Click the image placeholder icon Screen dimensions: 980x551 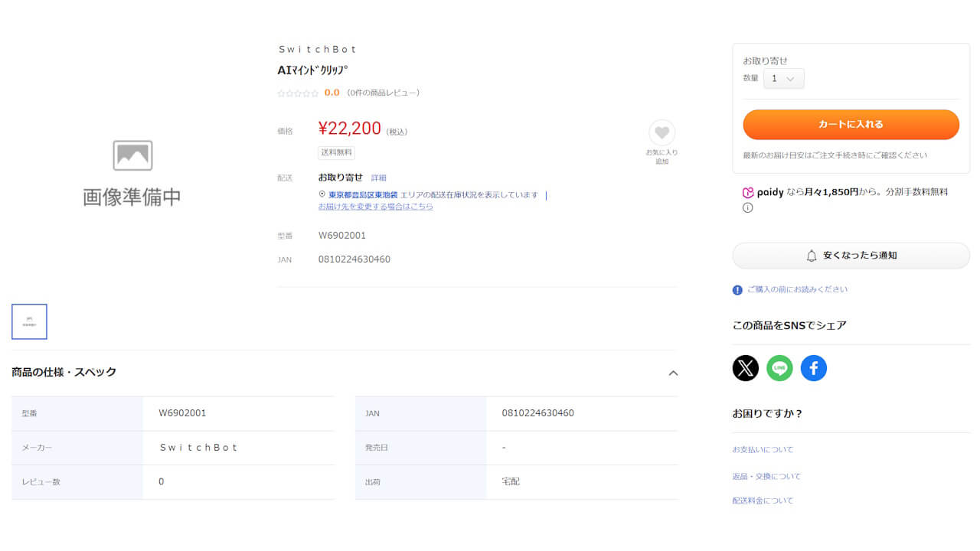[x=132, y=155]
